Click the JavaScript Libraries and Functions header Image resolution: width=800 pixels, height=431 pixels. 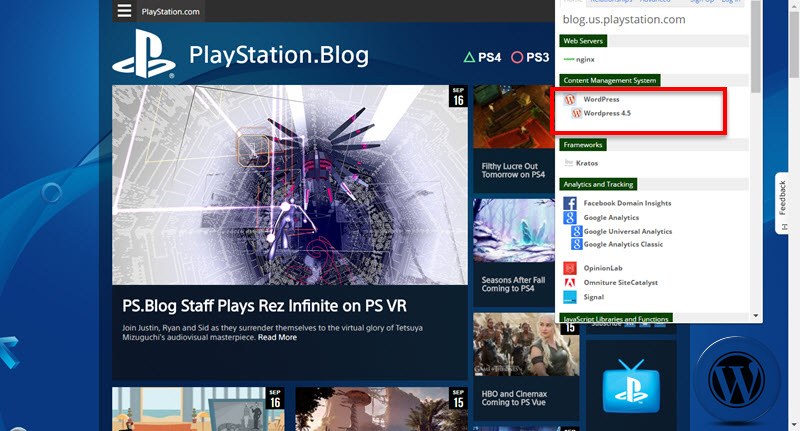[x=616, y=318]
